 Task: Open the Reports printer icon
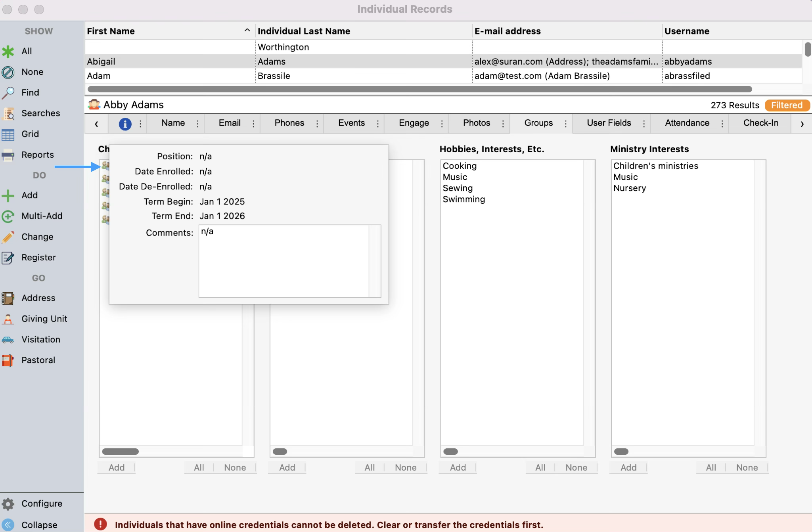click(8, 155)
